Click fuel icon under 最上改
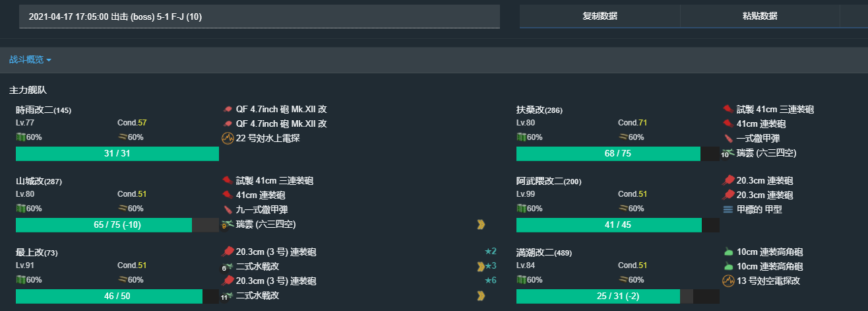The width and height of the screenshot is (868, 311). [x=21, y=280]
